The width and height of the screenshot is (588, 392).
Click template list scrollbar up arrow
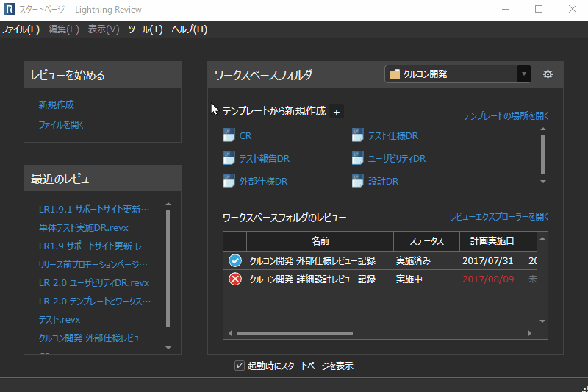click(x=542, y=129)
